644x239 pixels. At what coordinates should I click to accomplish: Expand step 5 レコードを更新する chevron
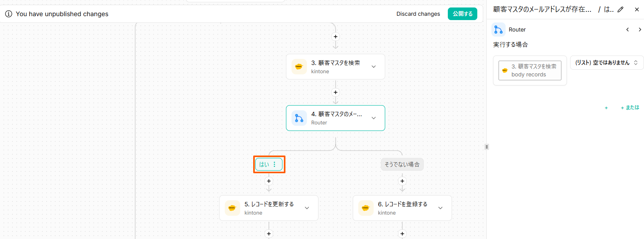[x=307, y=208]
